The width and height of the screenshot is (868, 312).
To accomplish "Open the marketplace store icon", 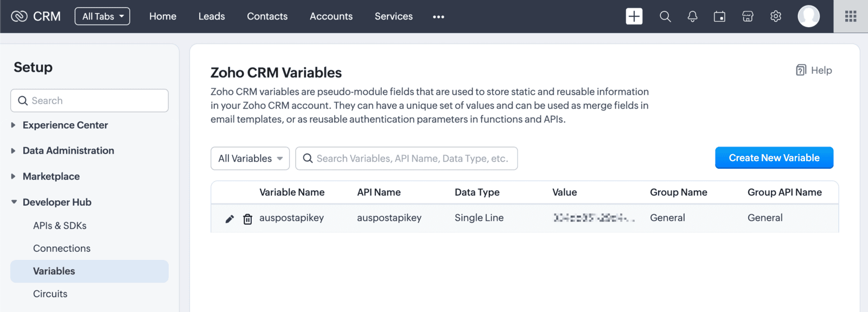I will pos(748,16).
